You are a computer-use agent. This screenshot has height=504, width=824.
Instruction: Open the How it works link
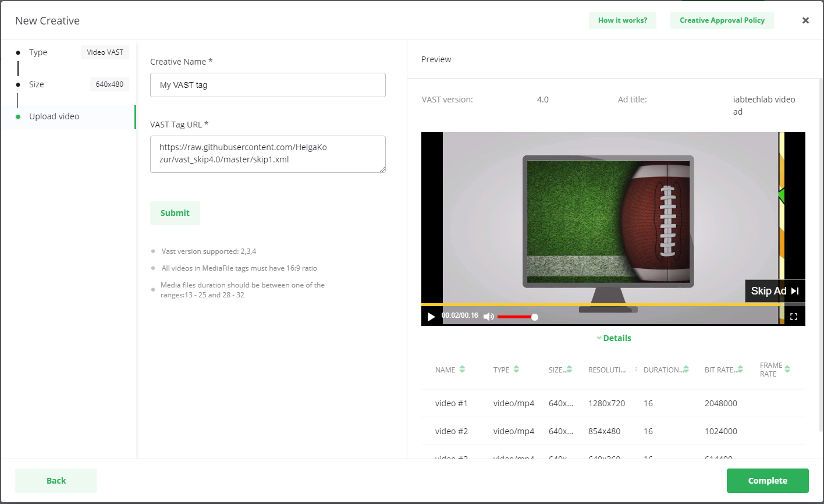point(622,20)
